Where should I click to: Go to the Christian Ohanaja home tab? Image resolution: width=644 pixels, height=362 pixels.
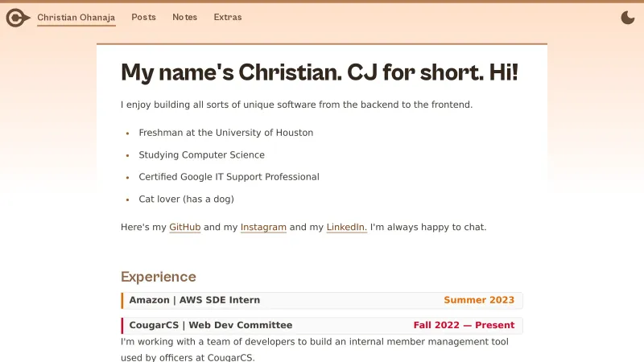pos(76,17)
